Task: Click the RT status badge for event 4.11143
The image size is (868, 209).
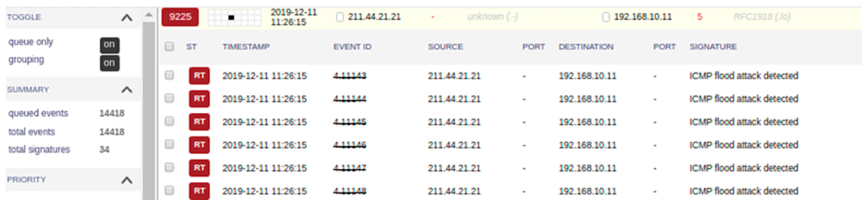Action: click(199, 76)
